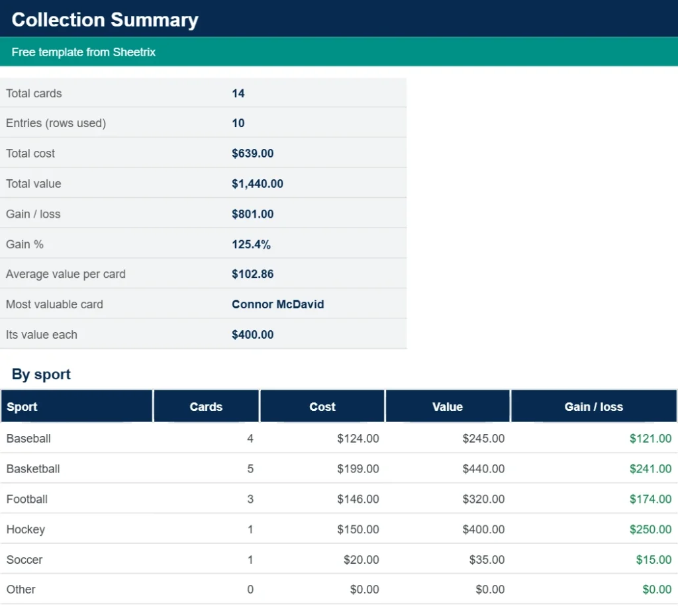Select the Total value label
Screen dimensions: 678x616
[33, 183]
